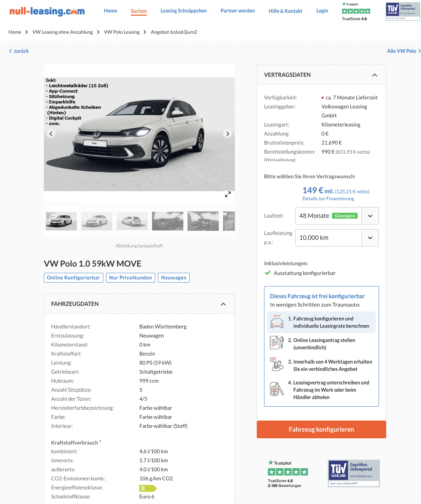Open the Suchen menu item
The image size is (421, 504).
click(x=139, y=11)
